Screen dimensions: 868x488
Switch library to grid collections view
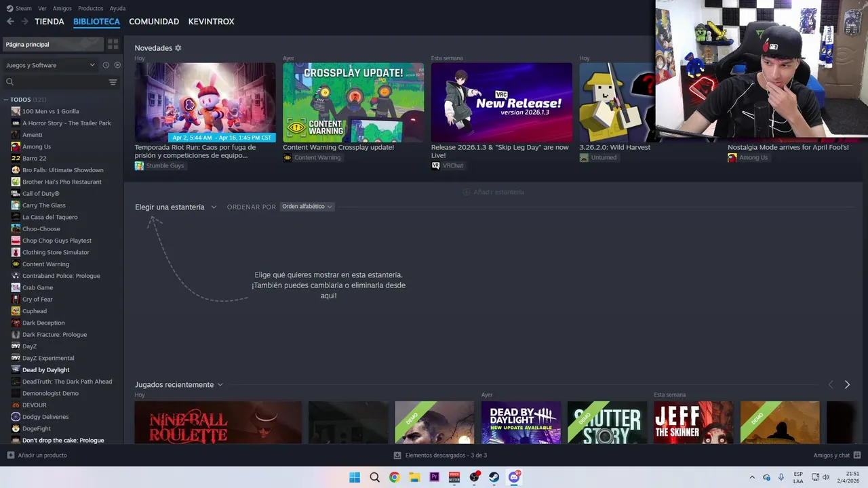pyautogui.click(x=113, y=44)
